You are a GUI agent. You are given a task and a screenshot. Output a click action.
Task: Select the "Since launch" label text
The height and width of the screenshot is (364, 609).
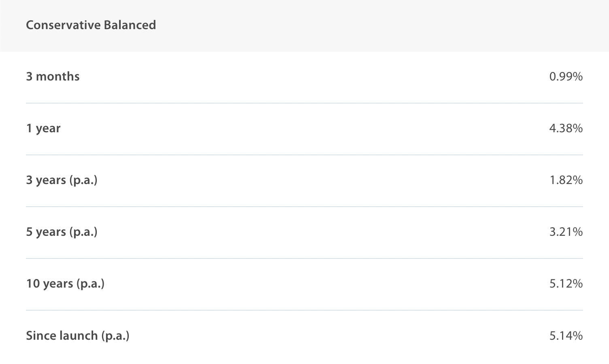(62, 336)
